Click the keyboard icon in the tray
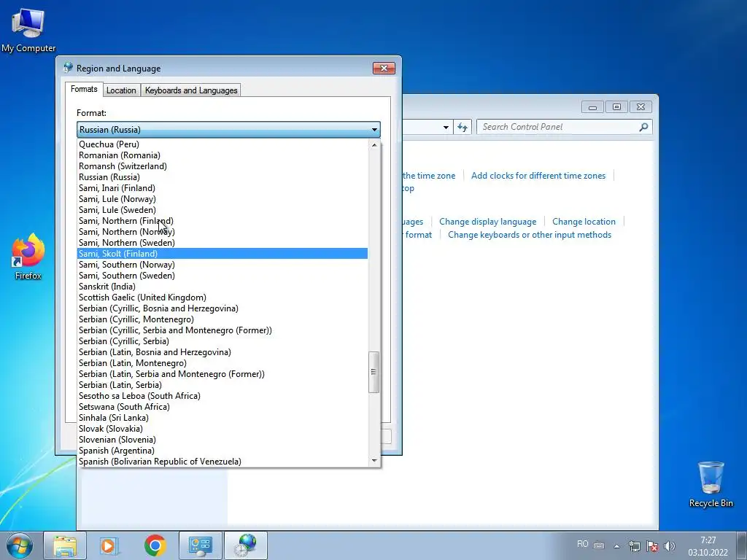Screen dimensions: 747x560 [x=599, y=545]
